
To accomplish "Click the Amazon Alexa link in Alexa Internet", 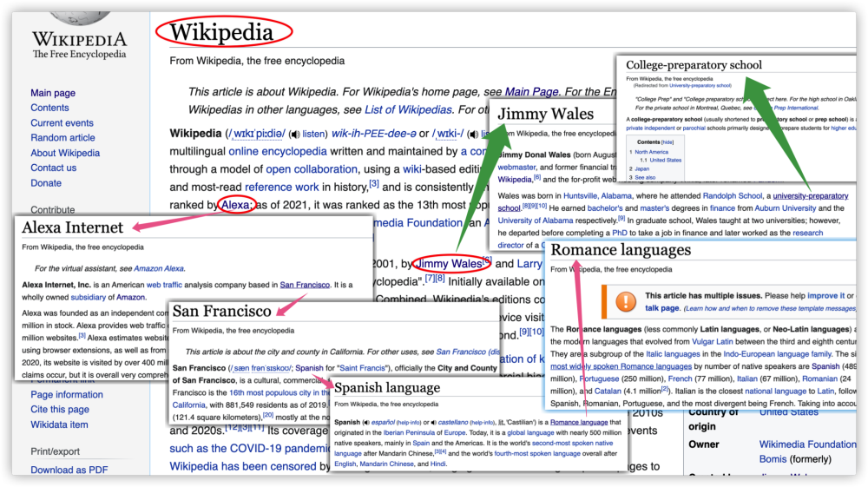I will click(158, 268).
